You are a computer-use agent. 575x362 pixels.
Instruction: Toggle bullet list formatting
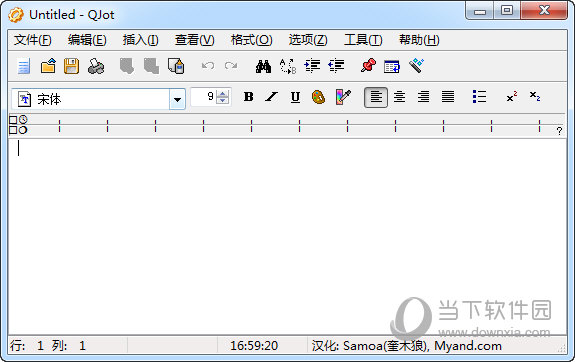tap(479, 97)
